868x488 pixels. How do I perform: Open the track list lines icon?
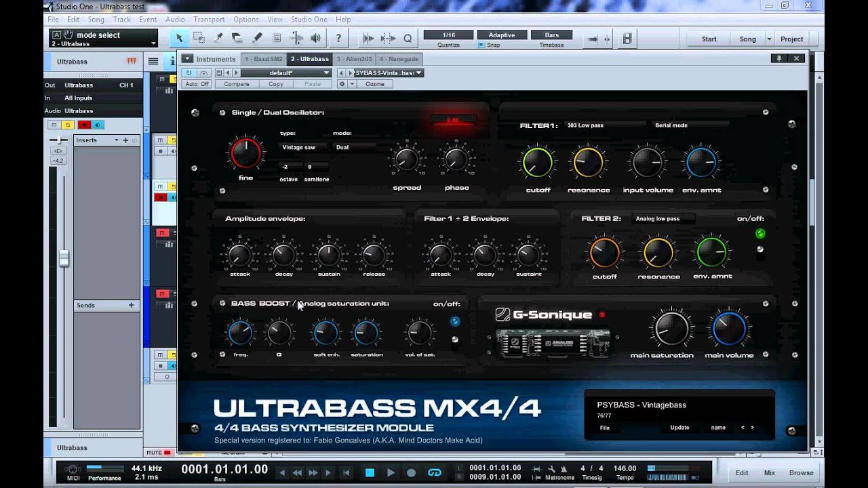click(153, 62)
